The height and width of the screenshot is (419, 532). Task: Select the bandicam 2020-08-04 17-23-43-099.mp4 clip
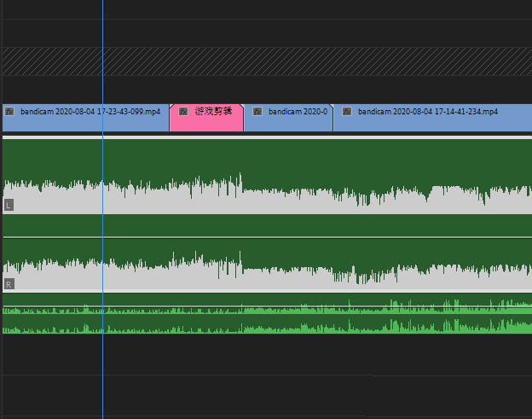click(85, 118)
